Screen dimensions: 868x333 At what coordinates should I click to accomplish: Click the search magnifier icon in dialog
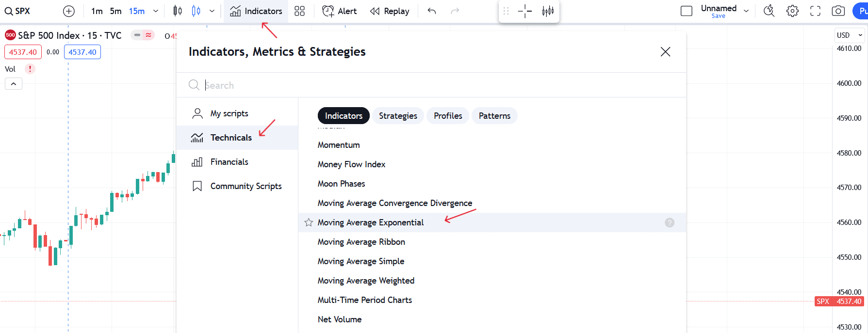point(194,85)
